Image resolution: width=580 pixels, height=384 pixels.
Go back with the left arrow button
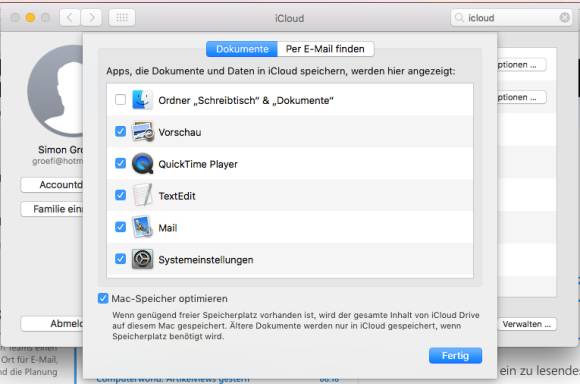70,17
